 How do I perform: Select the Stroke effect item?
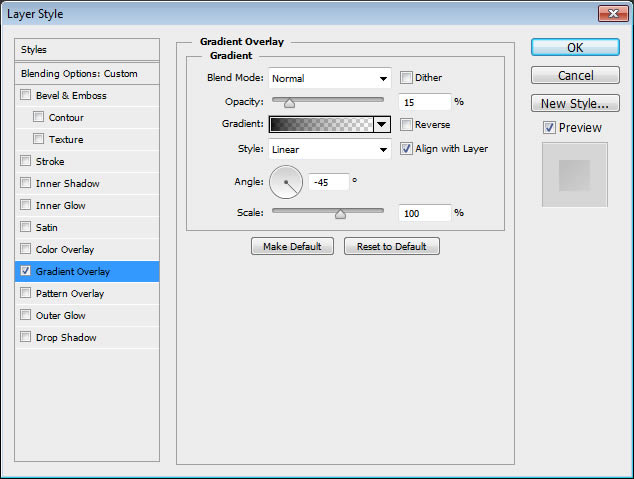50,162
